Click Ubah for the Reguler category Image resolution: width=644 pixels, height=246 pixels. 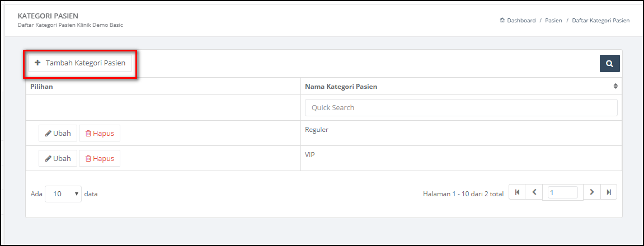tap(58, 133)
